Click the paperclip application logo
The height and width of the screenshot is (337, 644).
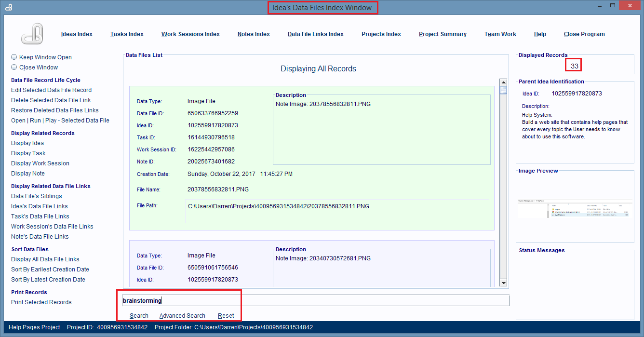coord(33,35)
